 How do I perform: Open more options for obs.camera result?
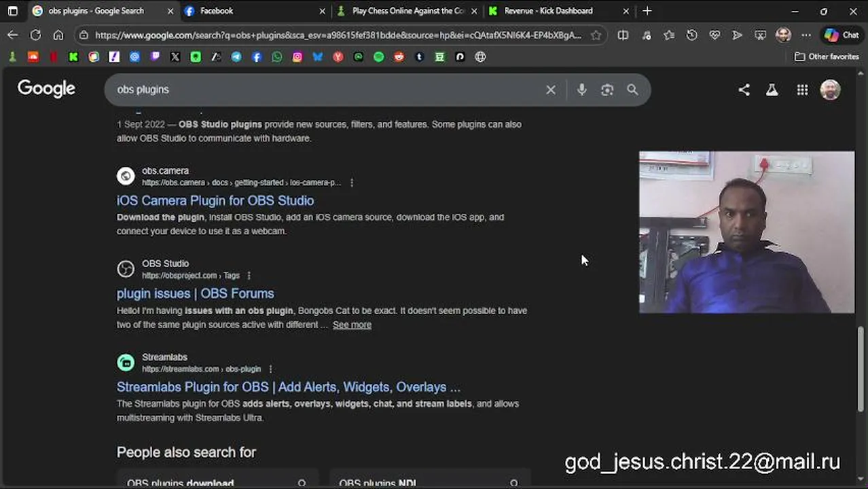(351, 183)
